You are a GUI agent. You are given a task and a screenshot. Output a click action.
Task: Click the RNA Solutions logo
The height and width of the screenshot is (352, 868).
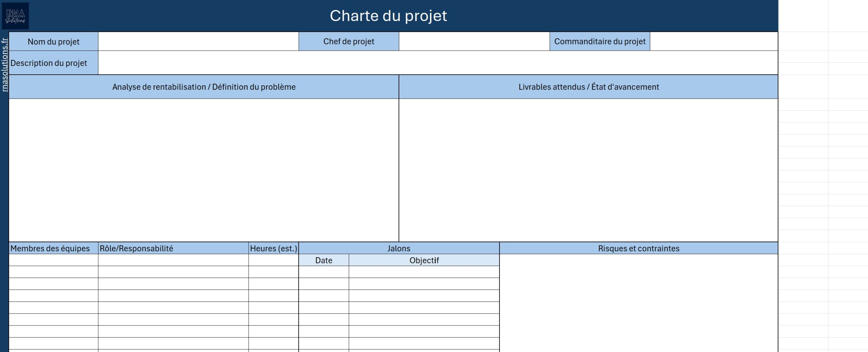pos(15,16)
